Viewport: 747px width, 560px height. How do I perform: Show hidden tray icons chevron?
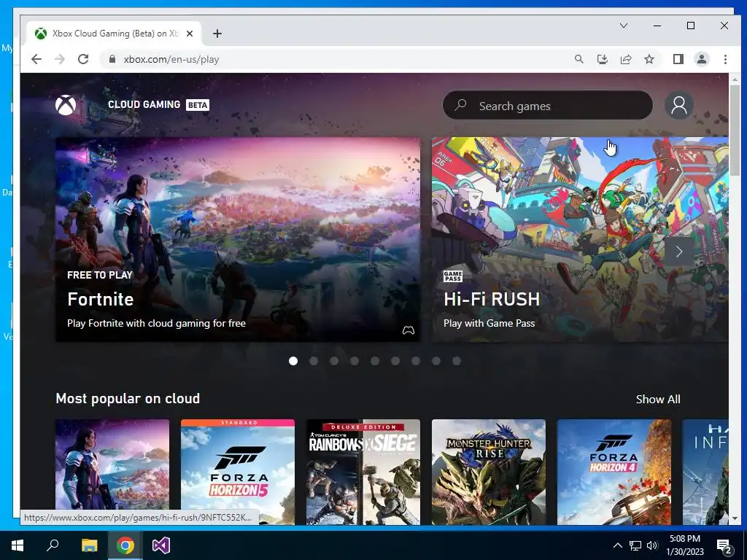(x=617, y=545)
